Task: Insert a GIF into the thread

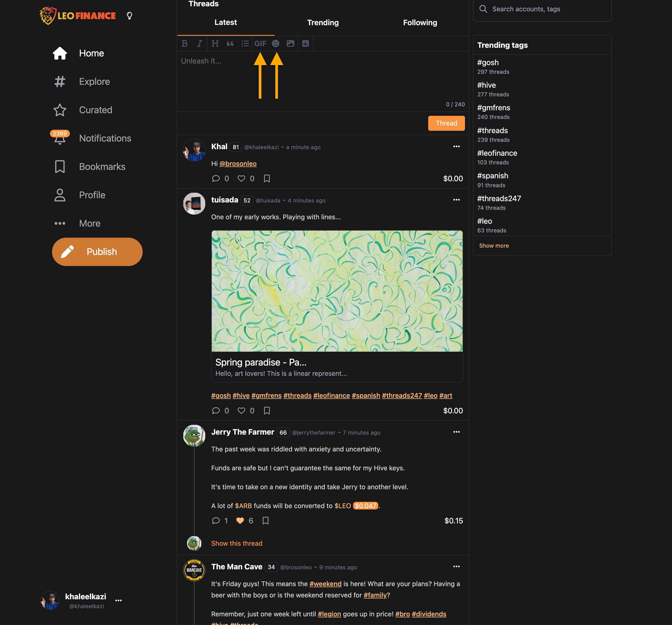Action: [260, 44]
